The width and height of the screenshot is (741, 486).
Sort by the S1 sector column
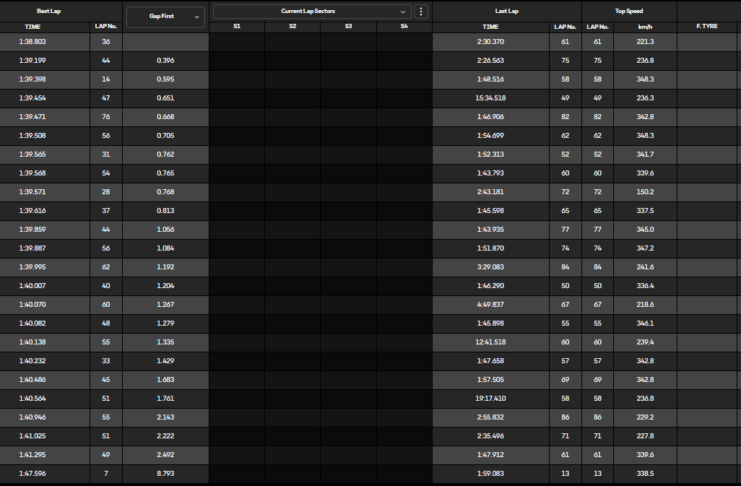(x=237, y=26)
